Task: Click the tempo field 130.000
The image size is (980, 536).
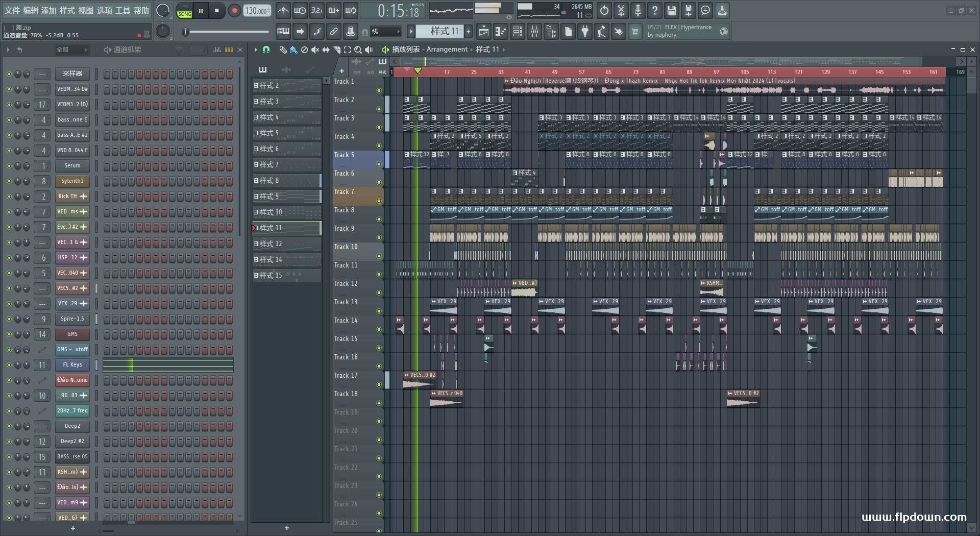Action: coord(258,11)
